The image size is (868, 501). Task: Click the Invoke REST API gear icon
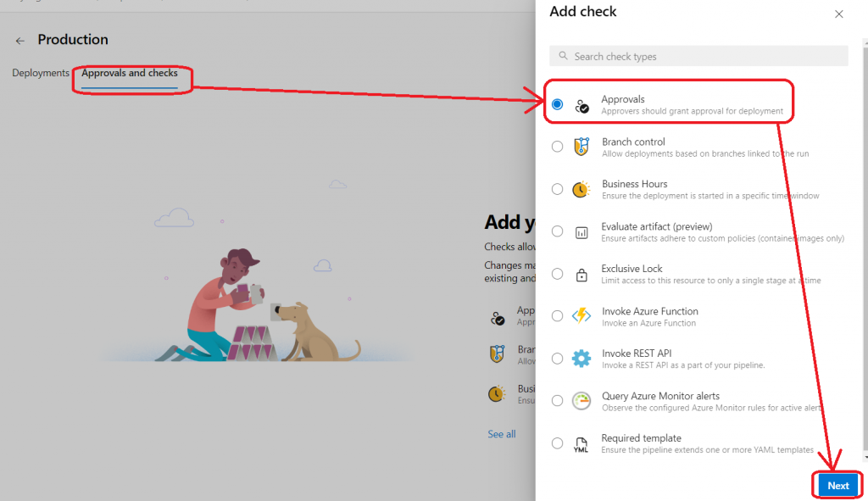click(x=581, y=359)
